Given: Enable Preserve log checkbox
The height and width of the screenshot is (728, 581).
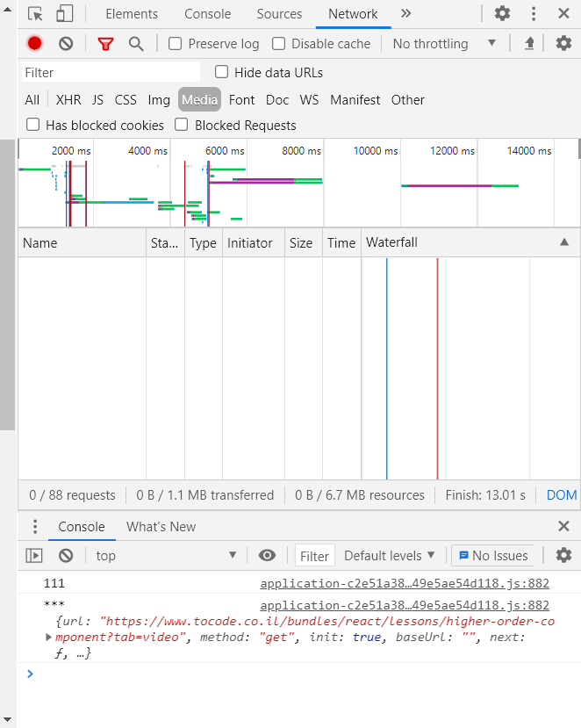Looking at the screenshot, I should pos(175,44).
